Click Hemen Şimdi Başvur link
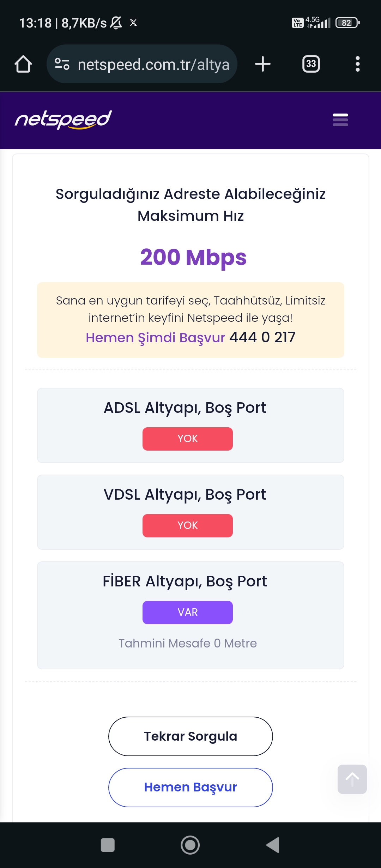 (155, 338)
